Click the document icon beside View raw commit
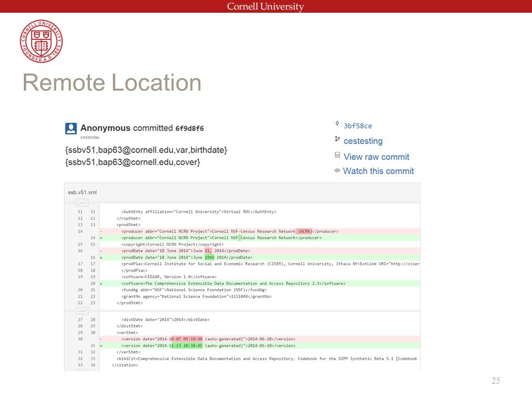The width and height of the screenshot is (532, 399). coord(337,155)
